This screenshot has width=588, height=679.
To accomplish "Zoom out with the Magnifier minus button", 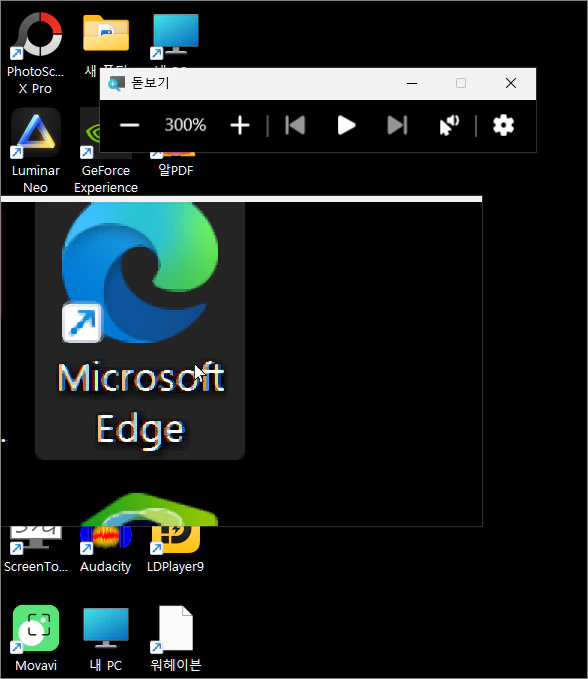I will (129, 126).
